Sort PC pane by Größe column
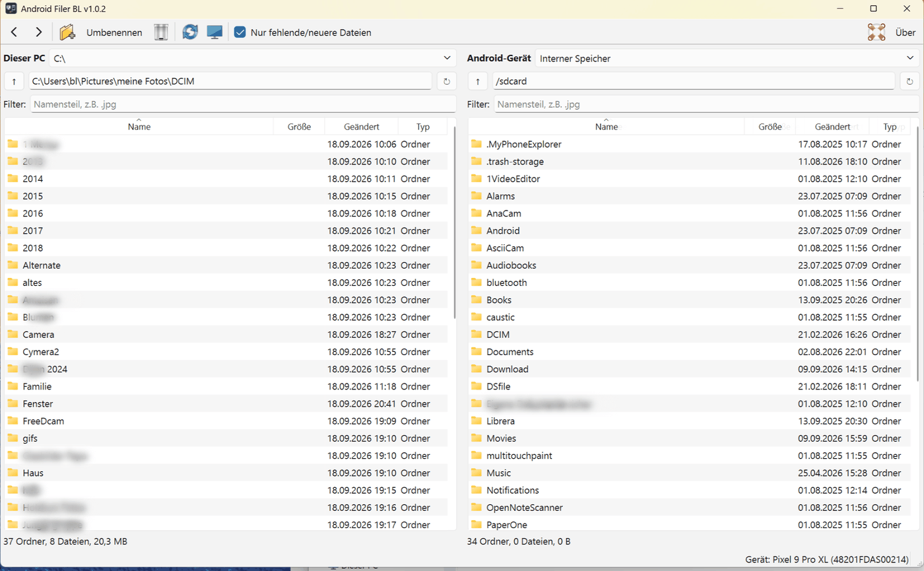This screenshot has height=571, width=924. 299,126
